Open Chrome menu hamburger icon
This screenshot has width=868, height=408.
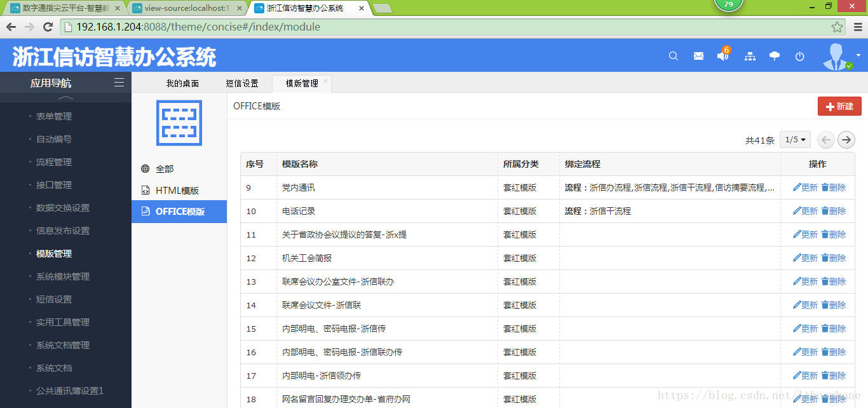click(857, 27)
